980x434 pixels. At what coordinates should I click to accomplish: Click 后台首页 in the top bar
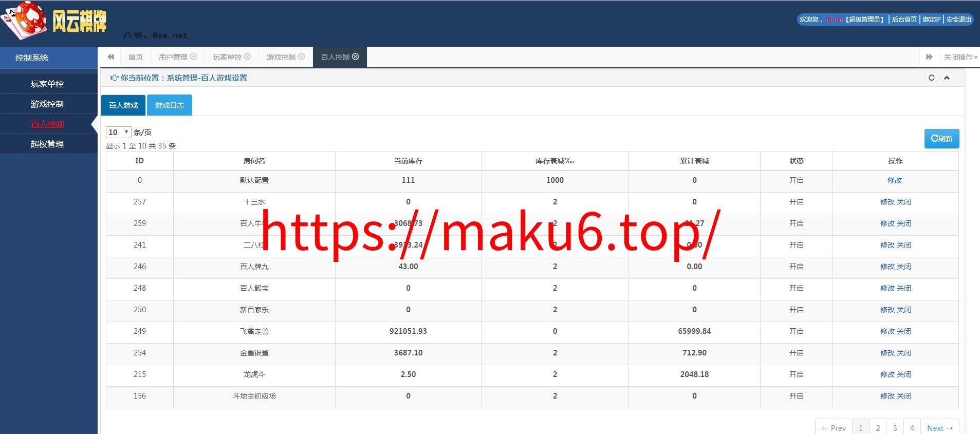tap(904, 20)
